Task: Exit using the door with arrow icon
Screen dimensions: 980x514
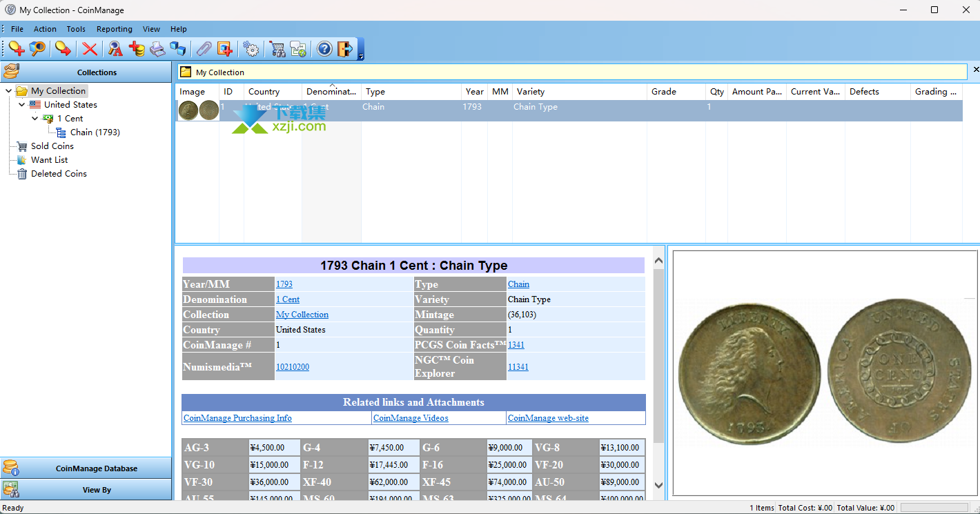Action: (345, 48)
